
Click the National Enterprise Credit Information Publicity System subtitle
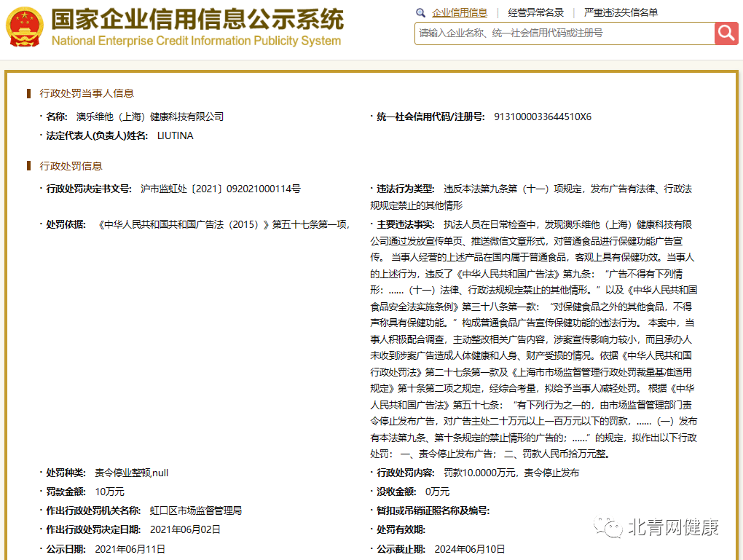tap(196, 41)
